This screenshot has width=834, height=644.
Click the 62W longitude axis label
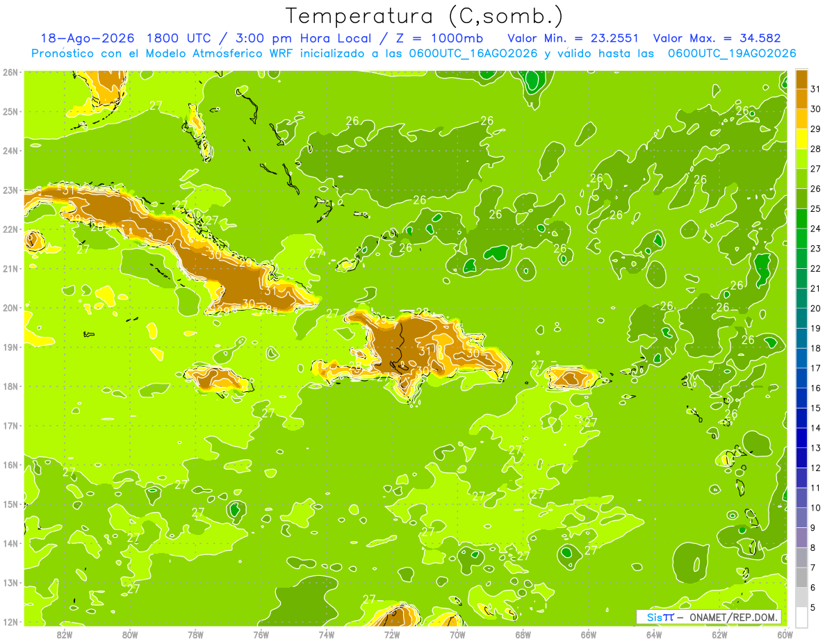click(x=719, y=634)
